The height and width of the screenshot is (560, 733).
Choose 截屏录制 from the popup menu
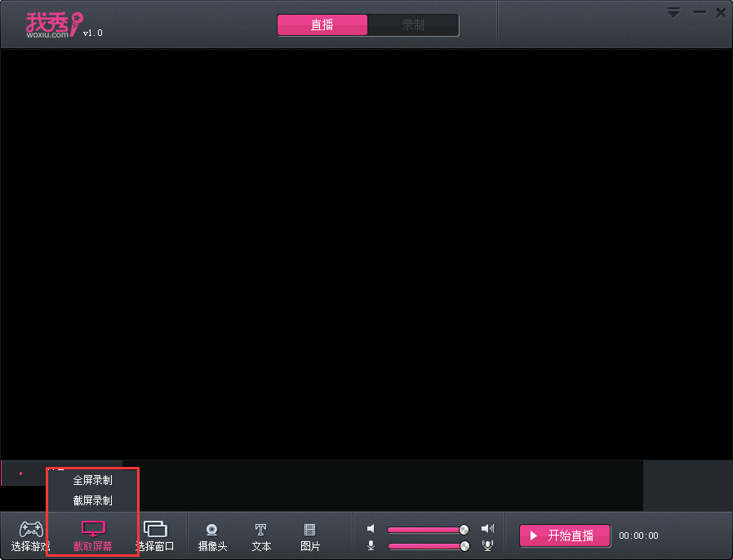92,500
